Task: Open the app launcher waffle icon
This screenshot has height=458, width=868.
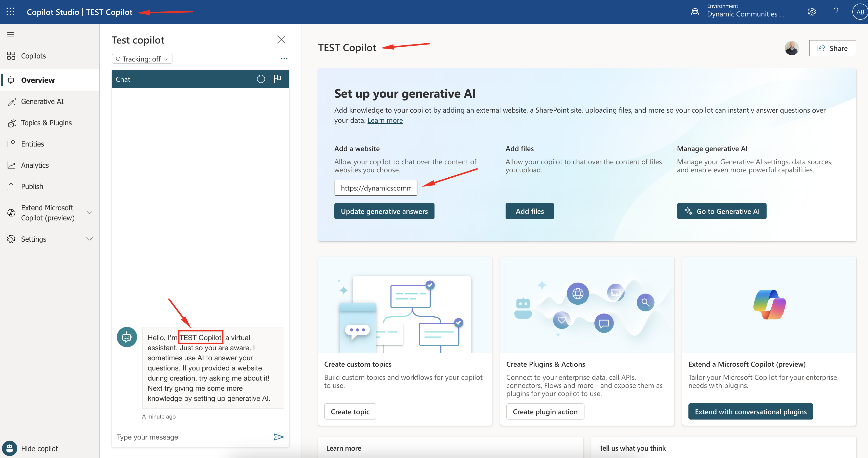Action: point(10,12)
